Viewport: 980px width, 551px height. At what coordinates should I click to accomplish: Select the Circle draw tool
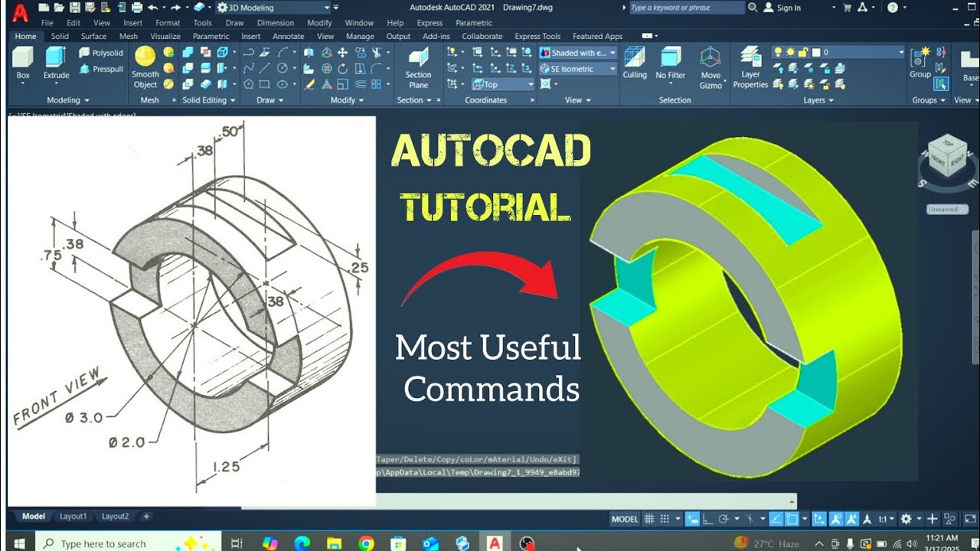coord(283,69)
